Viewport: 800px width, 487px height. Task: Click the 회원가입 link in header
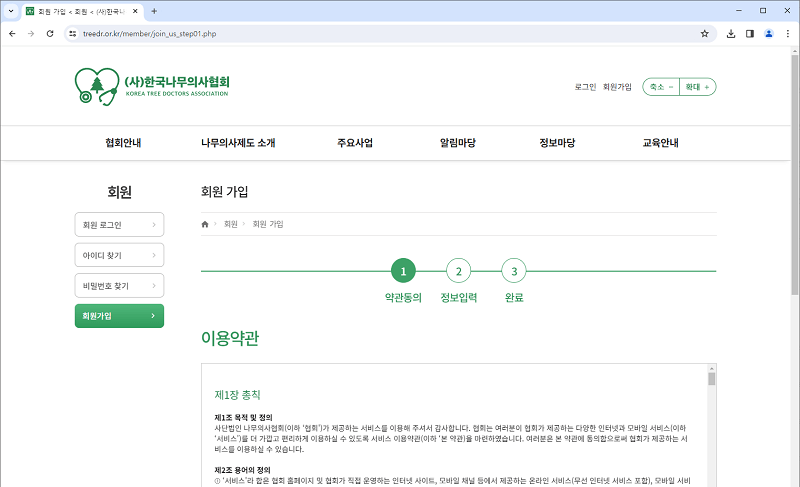[x=617, y=87]
